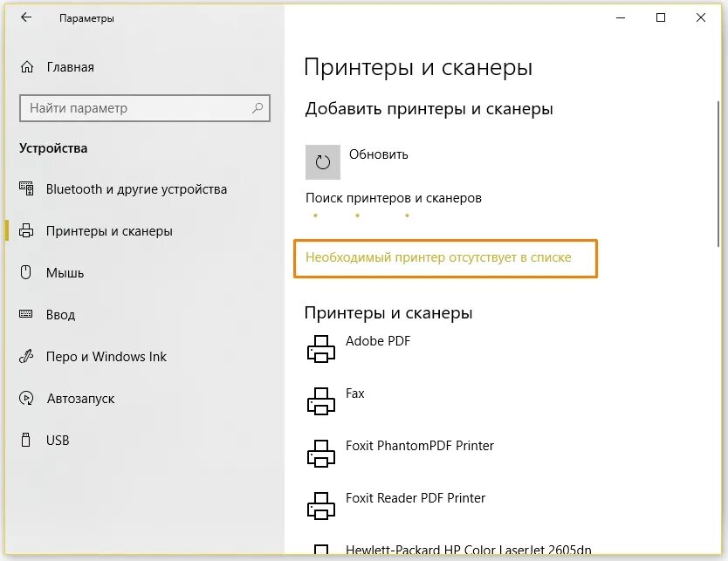Open the Мышь settings page
This screenshot has width=728, height=561.
pyautogui.click(x=65, y=273)
